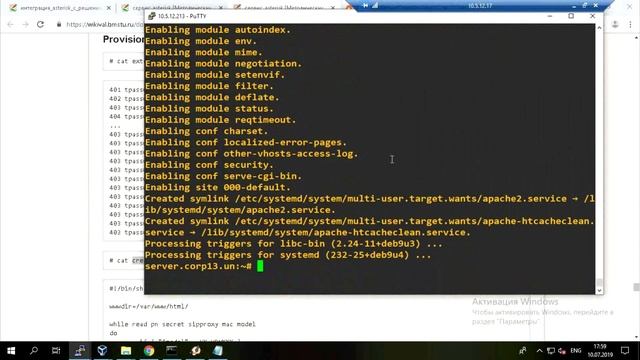
Task: Switch the ENG language indicator
Action: (576, 351)
